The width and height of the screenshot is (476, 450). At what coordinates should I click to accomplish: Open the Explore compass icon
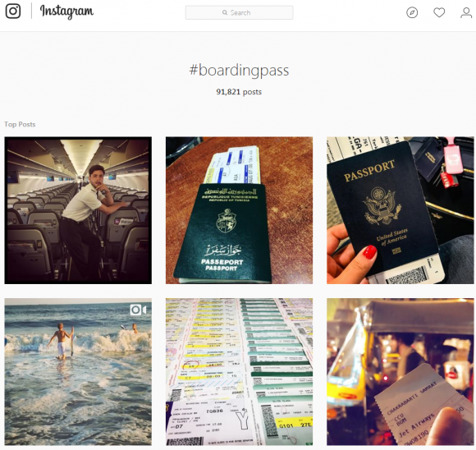coord(412,12)
